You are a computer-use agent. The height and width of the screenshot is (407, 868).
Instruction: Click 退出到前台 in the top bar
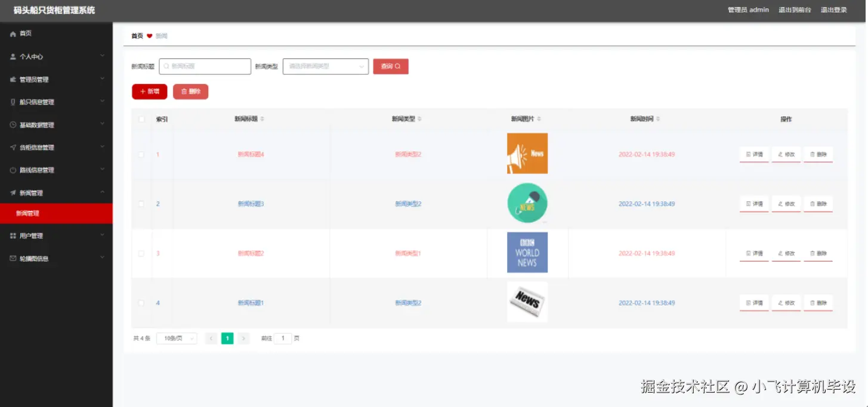pyautogui.click(x=795, y=10)
